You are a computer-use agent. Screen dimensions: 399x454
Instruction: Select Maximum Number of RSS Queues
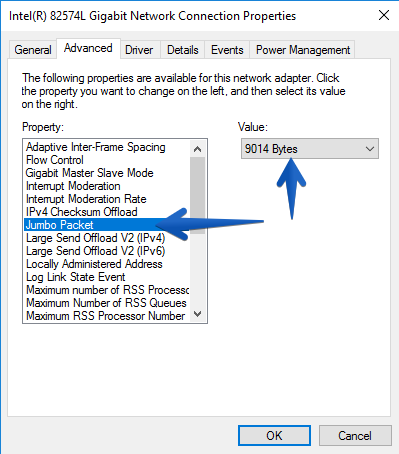[x=106, y=303]
